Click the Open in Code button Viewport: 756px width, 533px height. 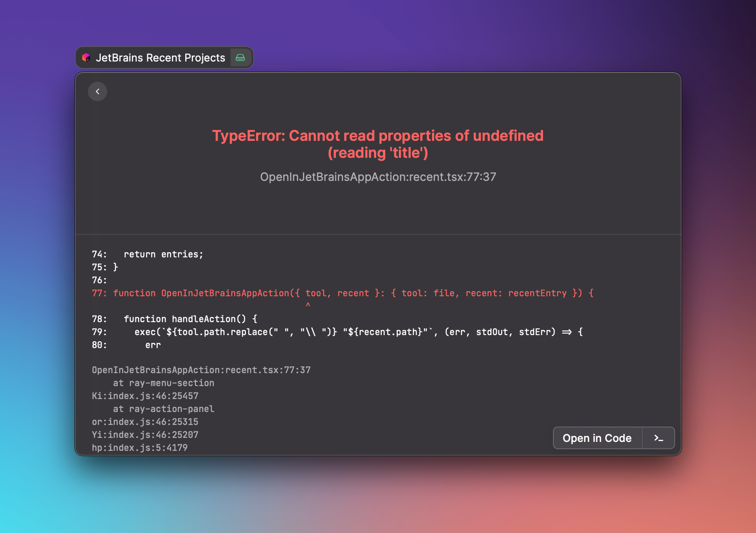[x=597, y=438]
